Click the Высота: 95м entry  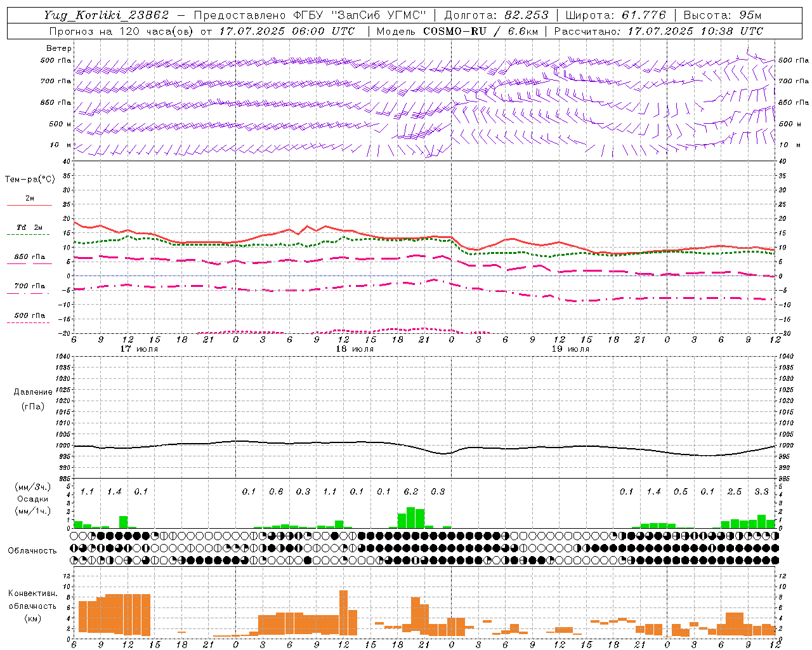pos(723,15)
